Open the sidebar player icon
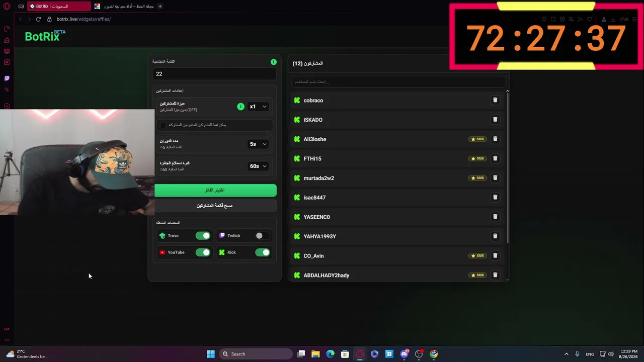The width and height of the screenshot is (644, 362). (7, 106)
